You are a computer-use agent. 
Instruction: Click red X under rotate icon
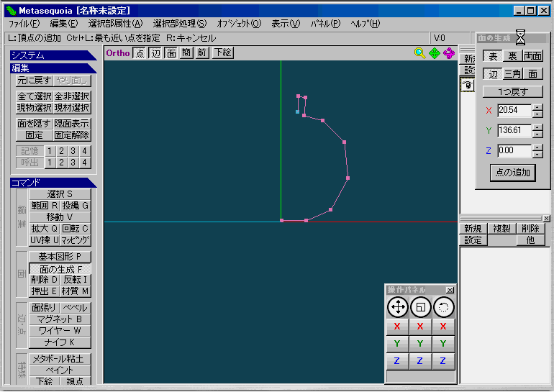click(442, 327)
